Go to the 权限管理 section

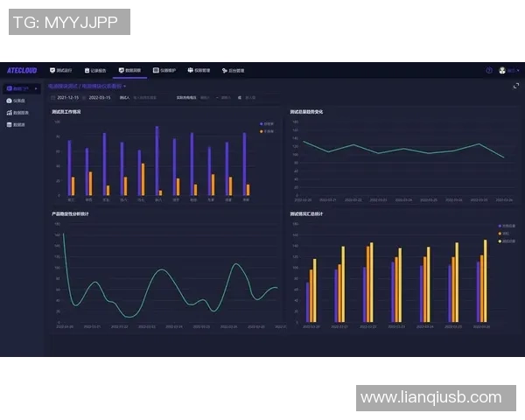click(x=199, y=70)
